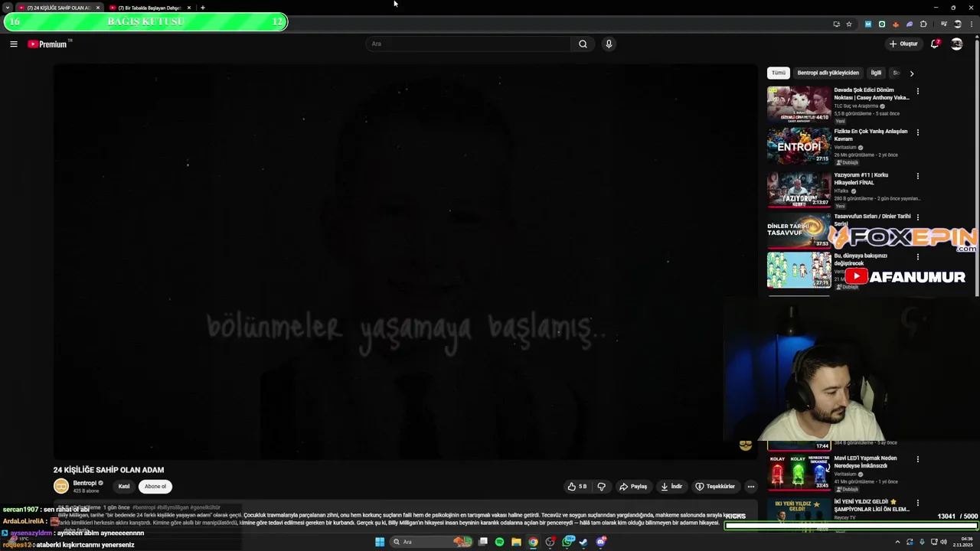Open the purple feather browser extension

[909, 24]
